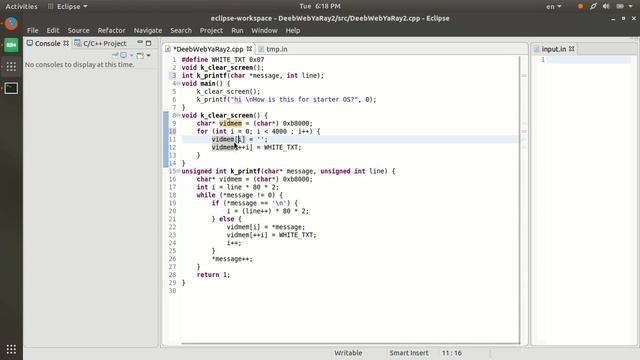
Task: Click the 'return 1;' code line
Action: [x=213, y=275]
